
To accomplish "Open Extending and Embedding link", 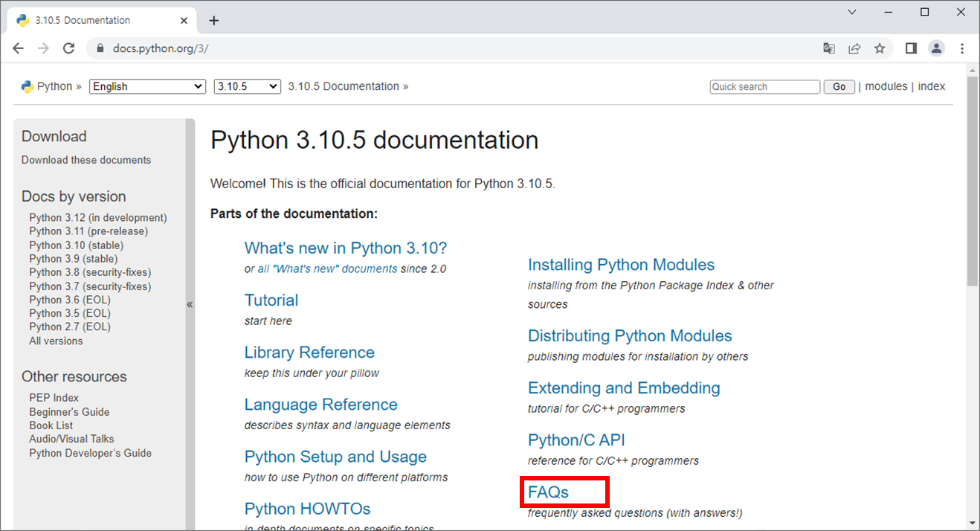I will click(624, 387).
